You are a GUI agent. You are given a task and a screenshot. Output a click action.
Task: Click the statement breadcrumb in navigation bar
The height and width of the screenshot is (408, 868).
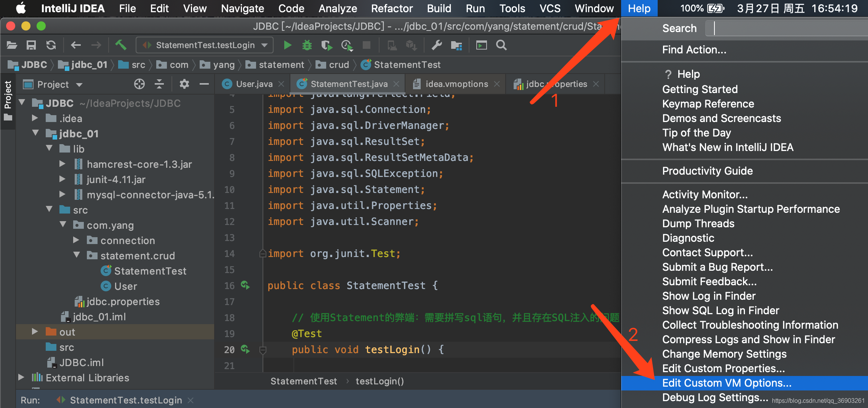tap(275, 65)
